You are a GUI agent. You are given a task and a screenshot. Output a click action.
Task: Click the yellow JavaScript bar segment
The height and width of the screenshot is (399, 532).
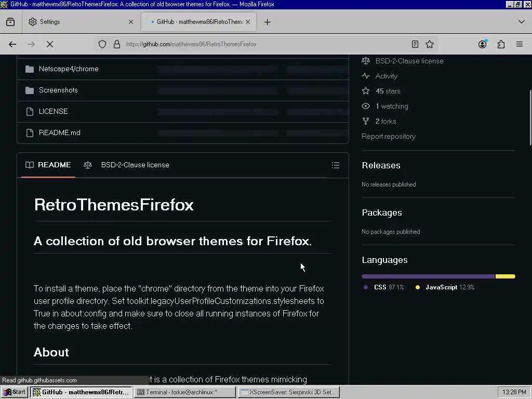tap(506, 276)
